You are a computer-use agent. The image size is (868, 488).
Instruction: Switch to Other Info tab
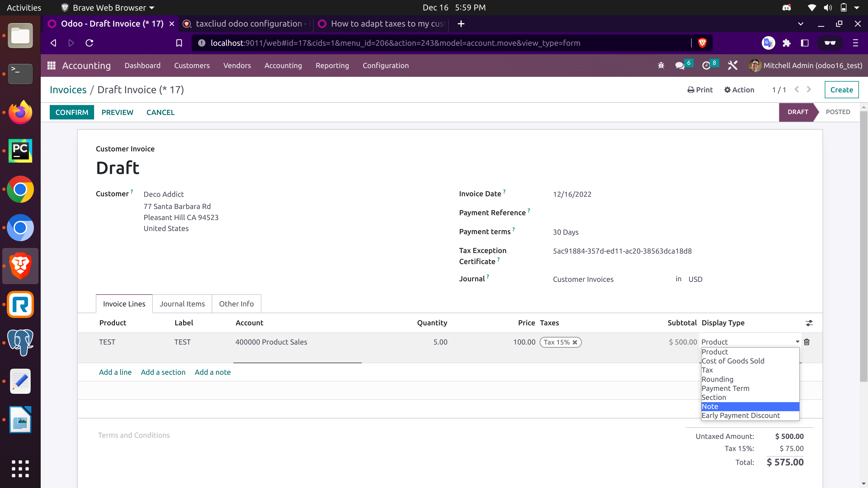[x=236, y=304]
